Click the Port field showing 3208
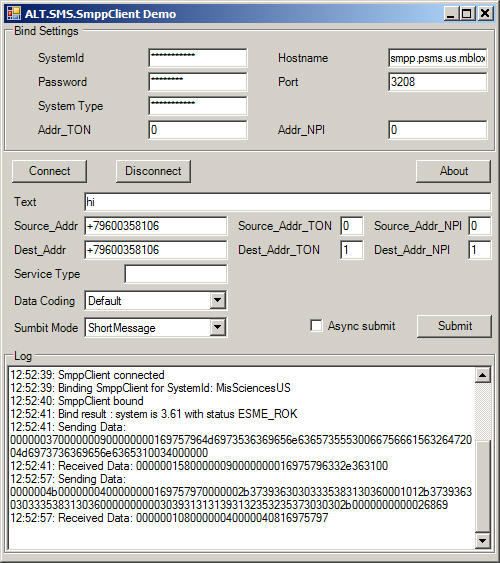This screenshot has width=500, height=563. [438, 82]
